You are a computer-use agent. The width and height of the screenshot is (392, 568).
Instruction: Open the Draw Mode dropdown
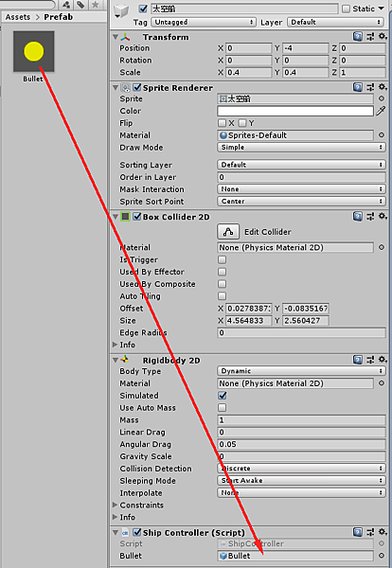(301, 147)
